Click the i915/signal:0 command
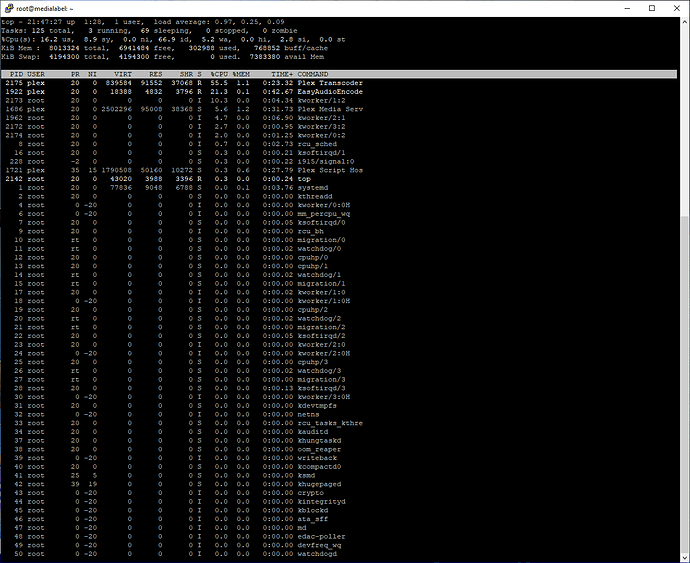The image size is (690, 563). [326, 162]
